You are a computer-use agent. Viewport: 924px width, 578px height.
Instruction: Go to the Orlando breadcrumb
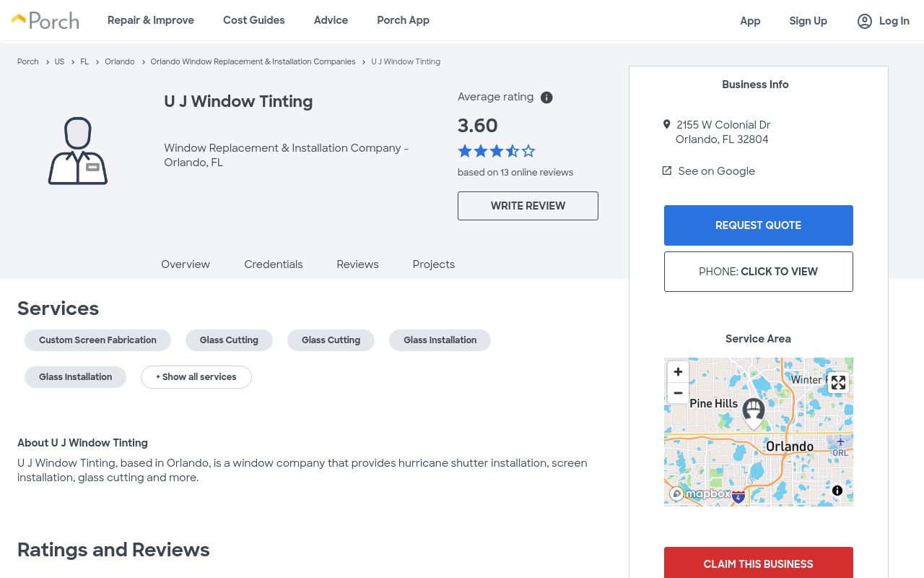click(120, 61)
